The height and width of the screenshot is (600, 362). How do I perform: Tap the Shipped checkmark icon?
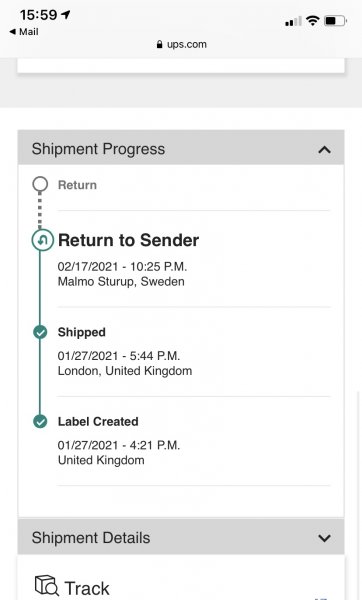pyautogui.click(x=40, y=332)
